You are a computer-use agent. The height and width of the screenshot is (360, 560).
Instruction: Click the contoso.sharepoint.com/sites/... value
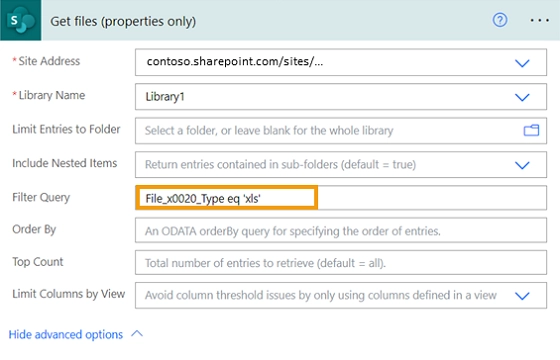point(235,61)
